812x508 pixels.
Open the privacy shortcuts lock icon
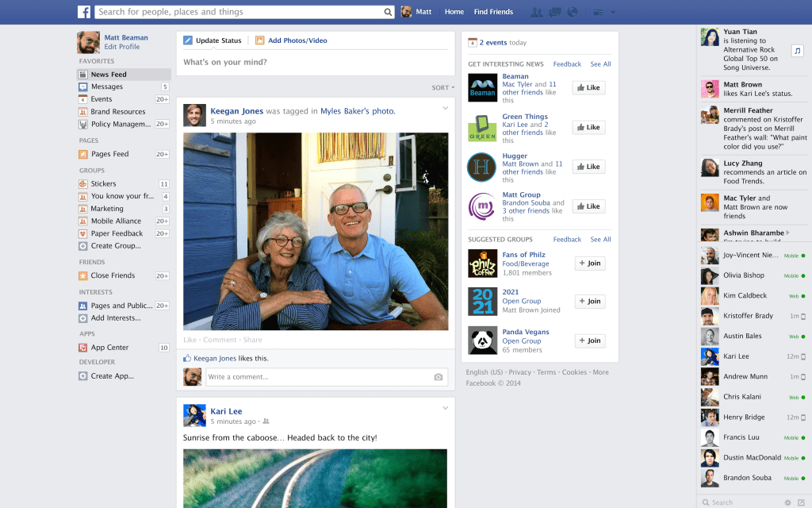click(598, 12)
